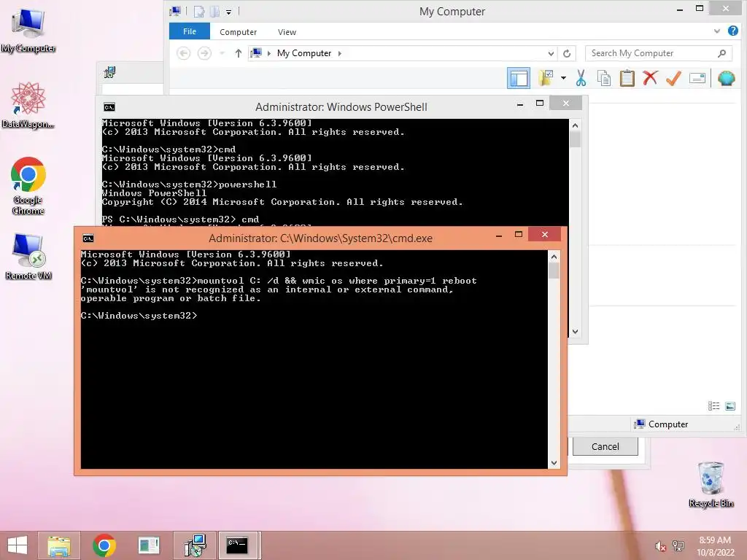Click the cmd.exe scrollbar down arrow

coord(554,462)
